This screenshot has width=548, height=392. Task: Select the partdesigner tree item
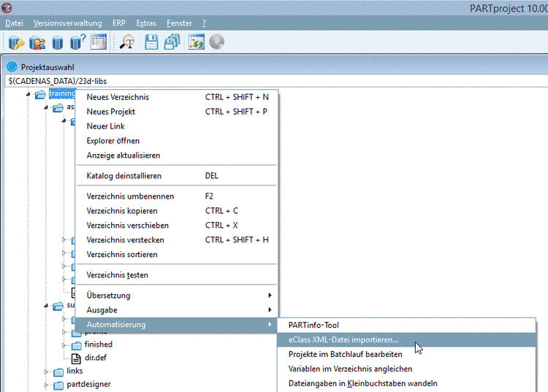click(88, 384)
